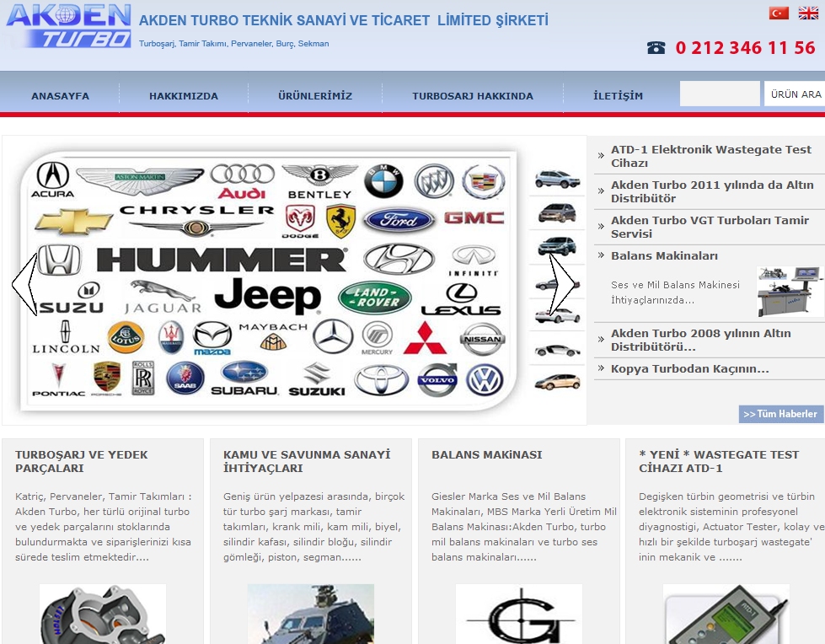Click tagline 'Turboşarj, Tamir Takımı, Pervaneler, Burç, Sekman'
This screenshot has height=644, width=825.
coord(234,44)
